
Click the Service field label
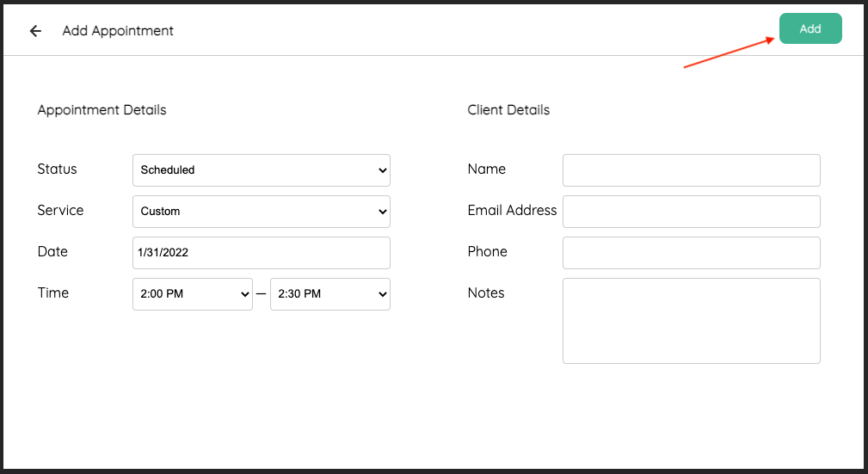[x=60, y=211]
